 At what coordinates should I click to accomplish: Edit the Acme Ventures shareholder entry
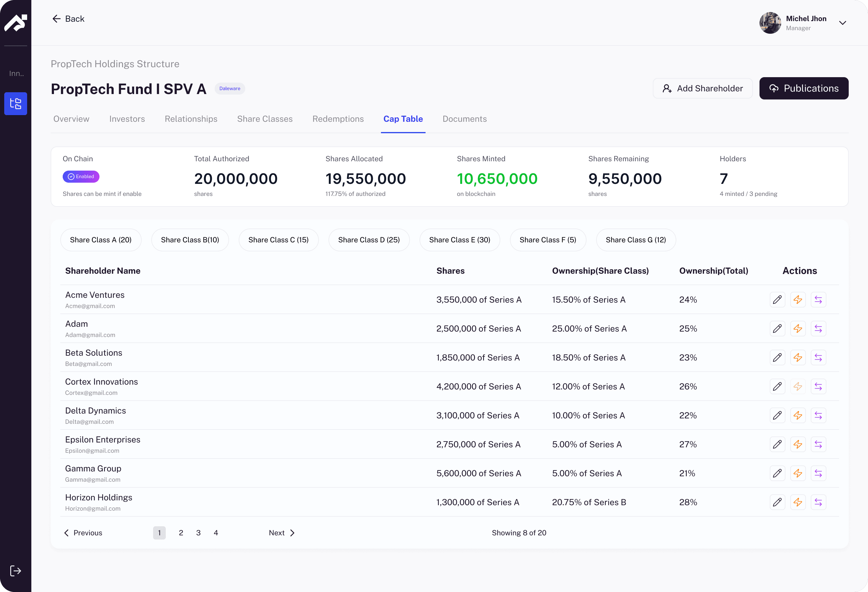coord(778,299)
